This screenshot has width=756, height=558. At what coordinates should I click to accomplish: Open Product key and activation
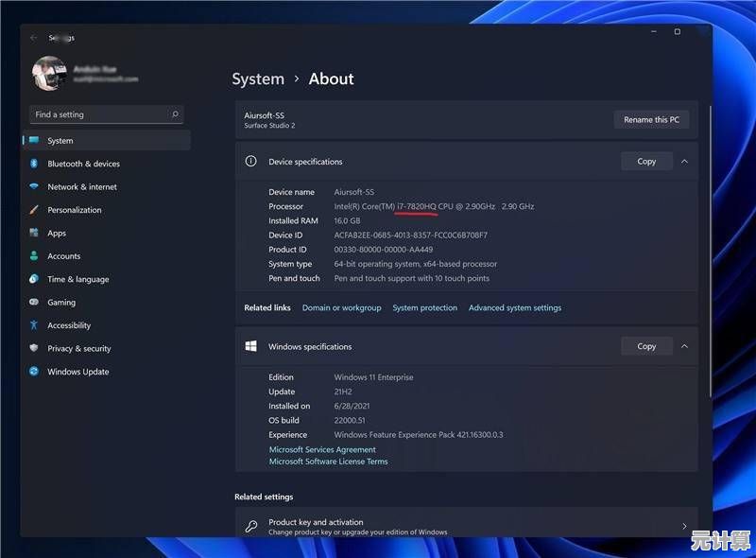tap(466, 524)
